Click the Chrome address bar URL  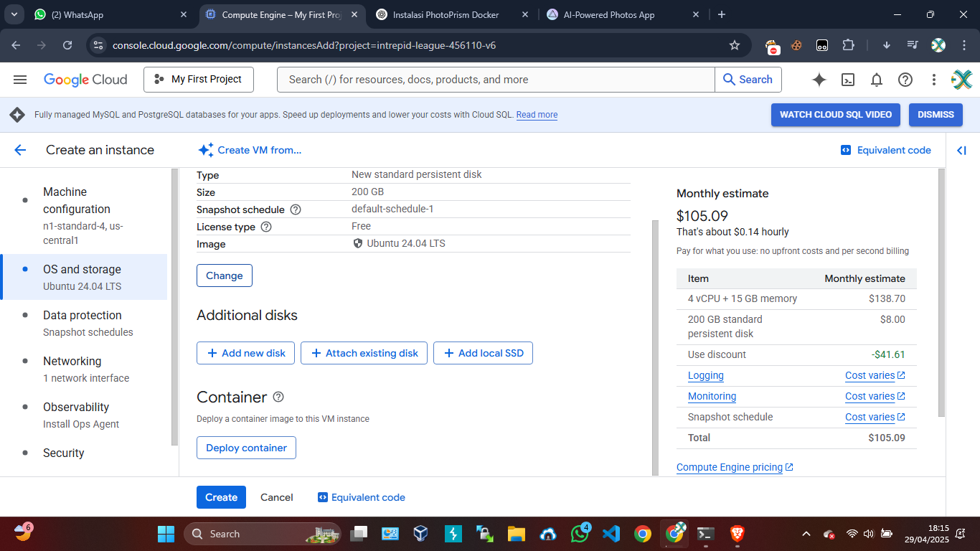click(304, 45)
